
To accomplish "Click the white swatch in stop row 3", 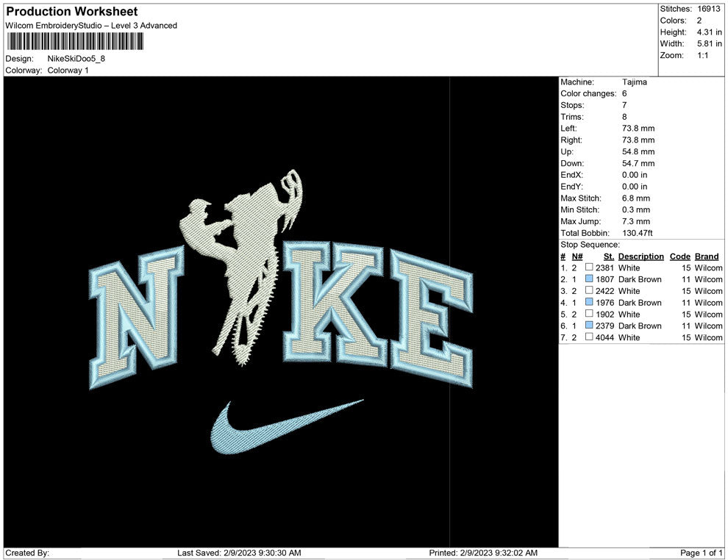I will [x=589, y=290].
